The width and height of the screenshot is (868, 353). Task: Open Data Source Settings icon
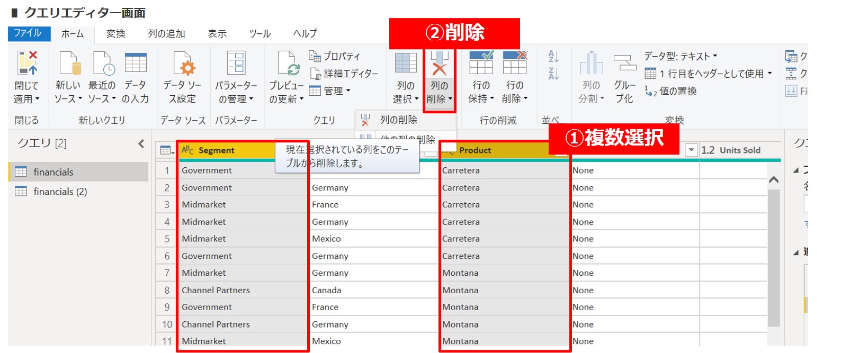click(x=183, y=63)
